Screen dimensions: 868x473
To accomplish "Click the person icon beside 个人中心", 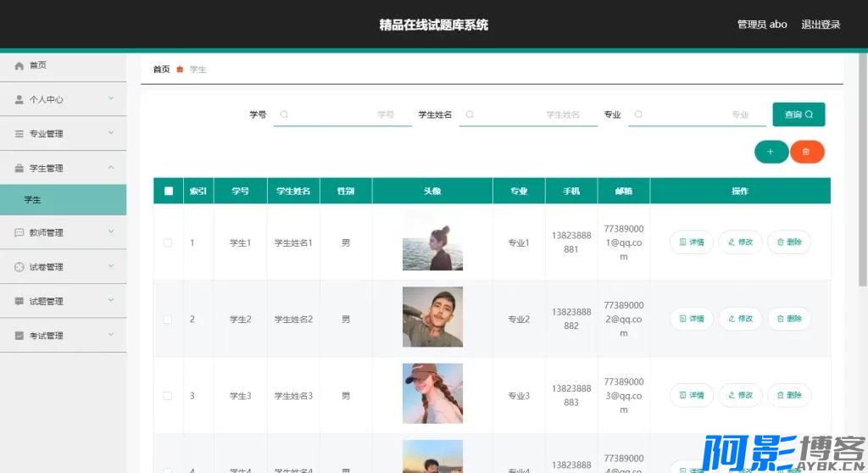I will click(x=19, y=99).
